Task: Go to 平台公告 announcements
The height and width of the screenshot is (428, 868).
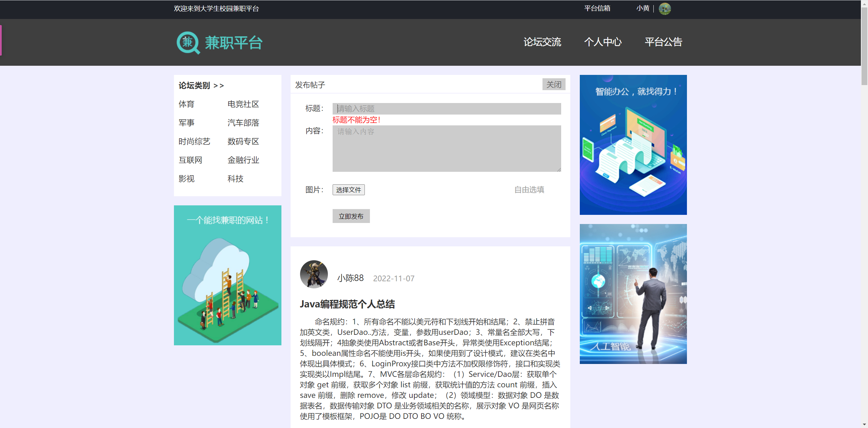Action: [x=663, y=42]
